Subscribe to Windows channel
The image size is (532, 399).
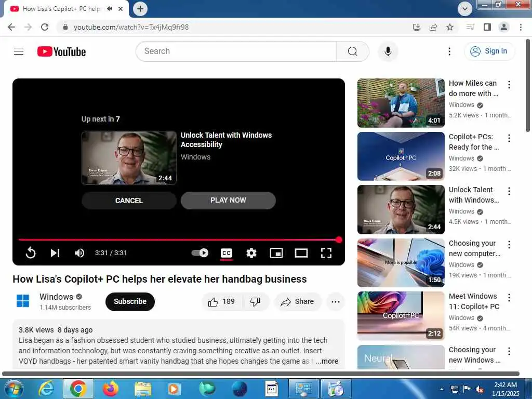130,302
